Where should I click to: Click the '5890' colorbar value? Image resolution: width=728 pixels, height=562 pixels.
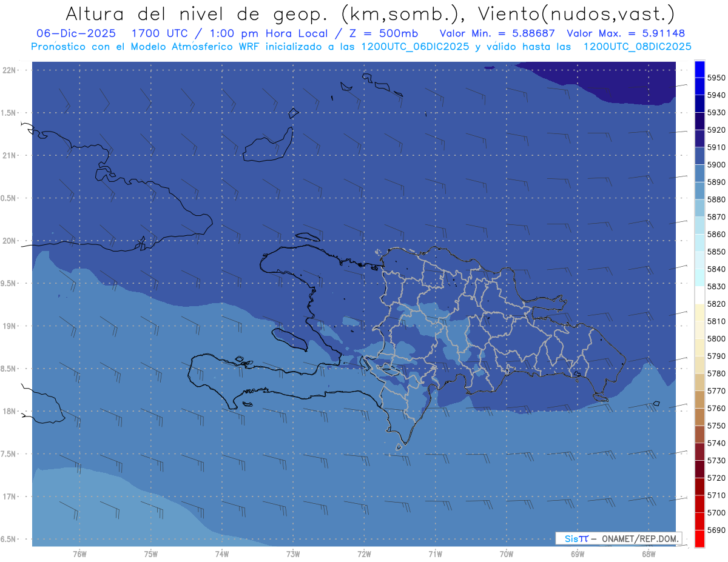point(716,182)
